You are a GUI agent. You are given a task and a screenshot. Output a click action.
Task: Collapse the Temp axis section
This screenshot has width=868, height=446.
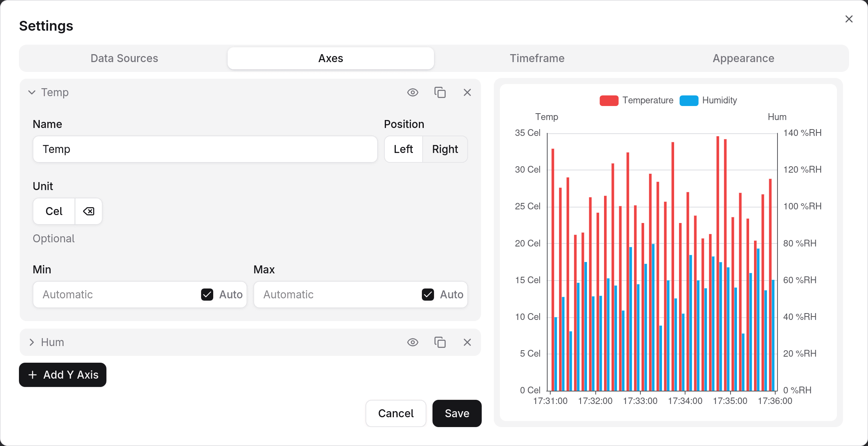pos(32,92)
